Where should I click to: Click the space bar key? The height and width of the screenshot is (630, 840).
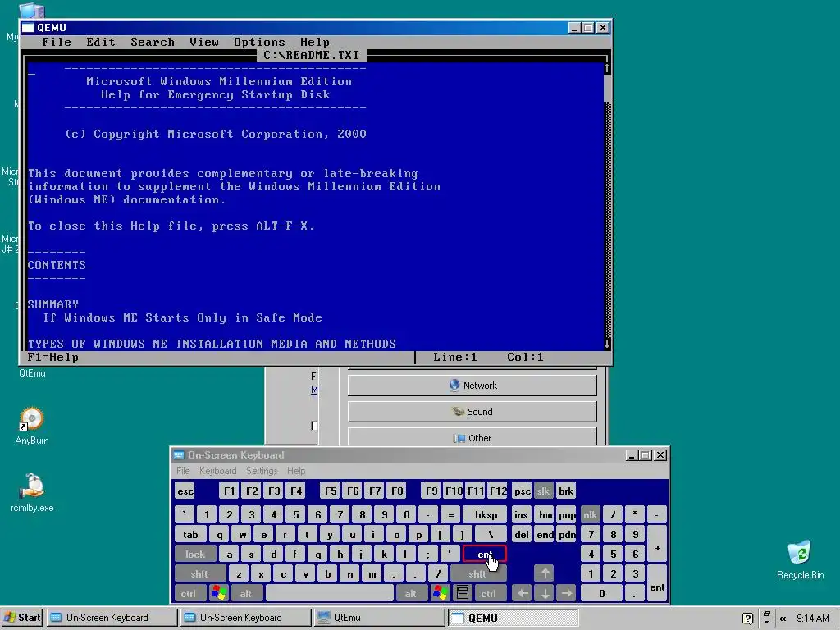click(330, 594)
